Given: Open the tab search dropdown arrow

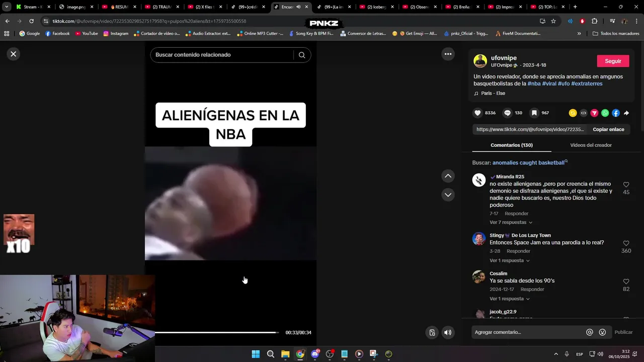Looking at the screenshot, I should pos(7,7).
